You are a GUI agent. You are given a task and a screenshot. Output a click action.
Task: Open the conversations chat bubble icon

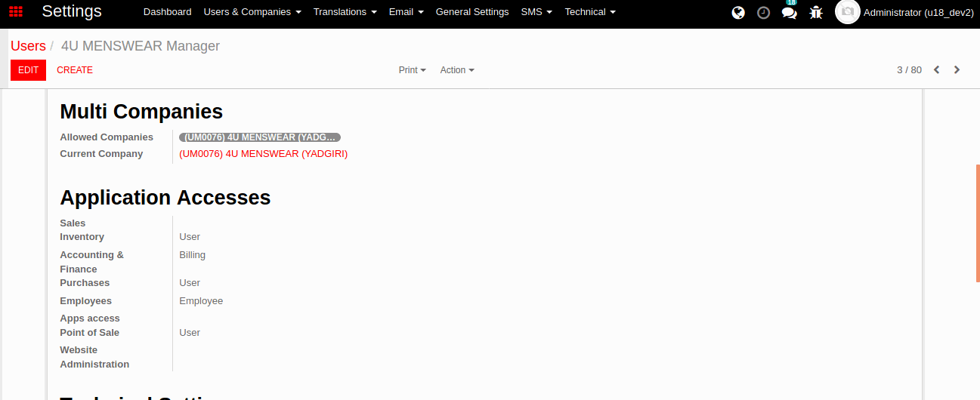[789, 13]
